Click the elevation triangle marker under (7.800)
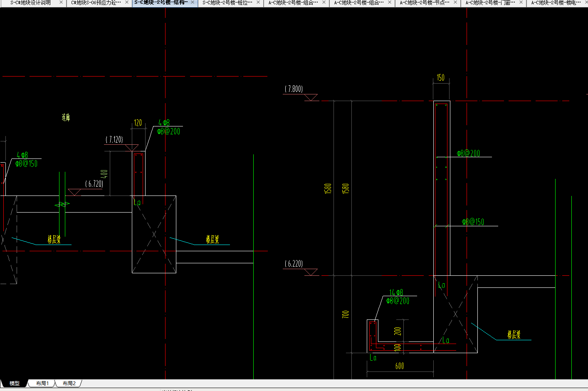The height and width of the screenshot is (391, 588). [311, 97]
